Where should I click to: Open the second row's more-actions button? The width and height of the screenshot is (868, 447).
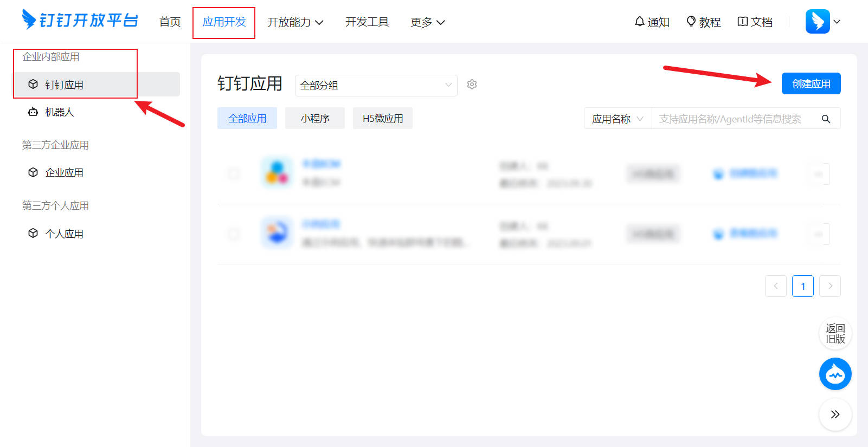819,234
